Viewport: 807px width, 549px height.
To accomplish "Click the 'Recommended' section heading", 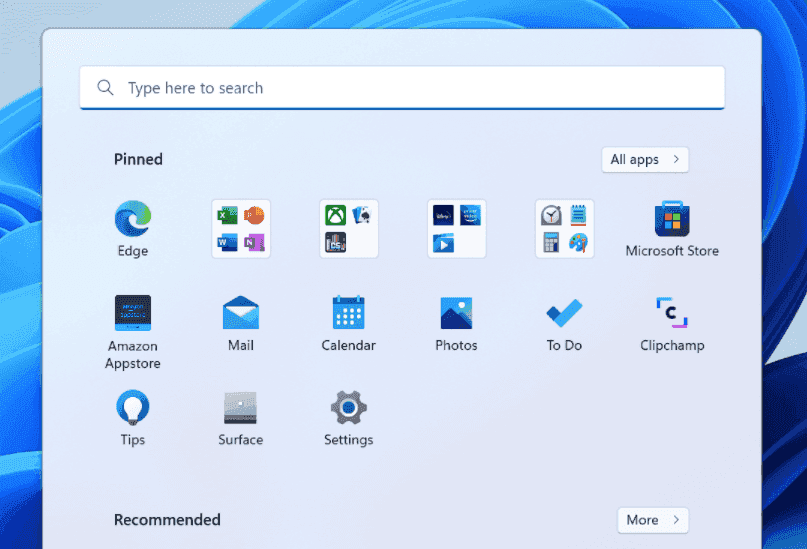I will (167, 520).
